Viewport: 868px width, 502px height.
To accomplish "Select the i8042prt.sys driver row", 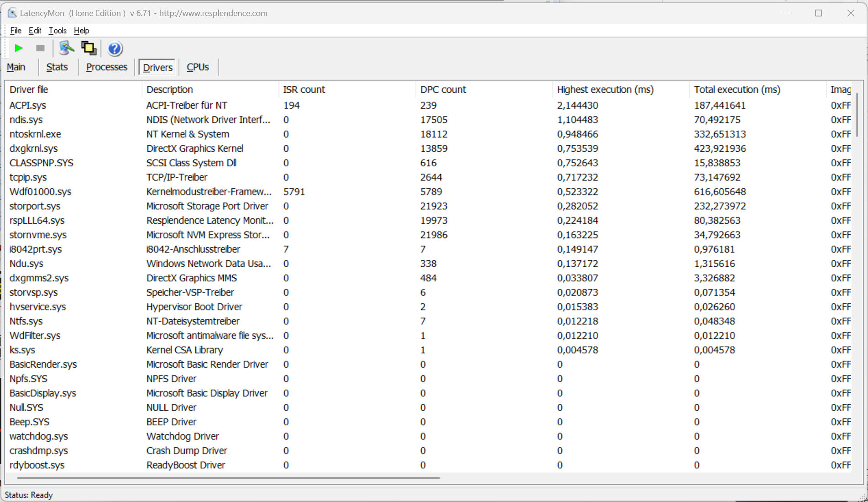I will 428,249.
